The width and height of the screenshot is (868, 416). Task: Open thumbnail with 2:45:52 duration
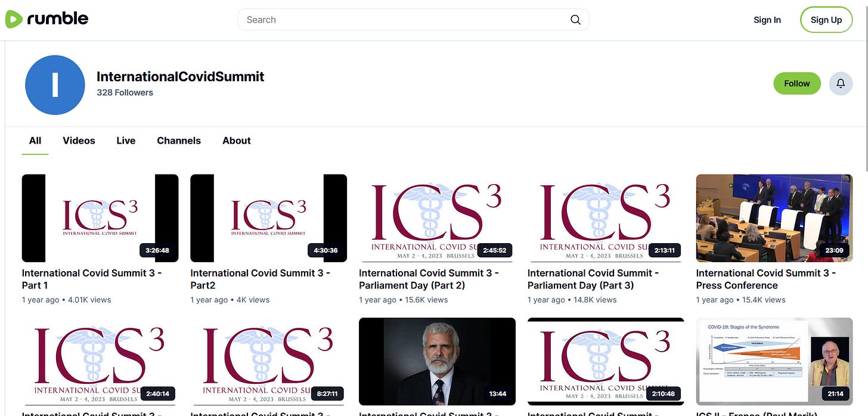(437, 218)
